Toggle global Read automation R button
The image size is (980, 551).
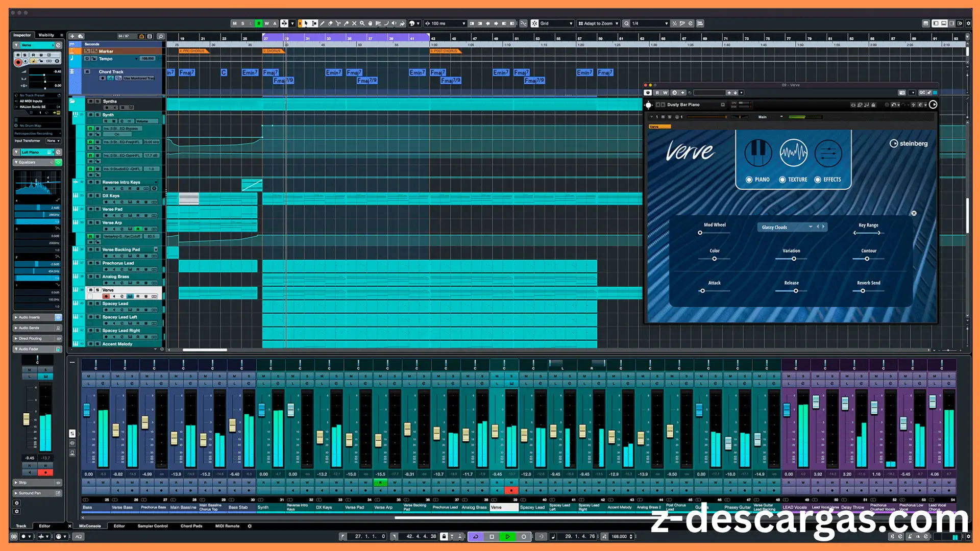click(259, 23)
